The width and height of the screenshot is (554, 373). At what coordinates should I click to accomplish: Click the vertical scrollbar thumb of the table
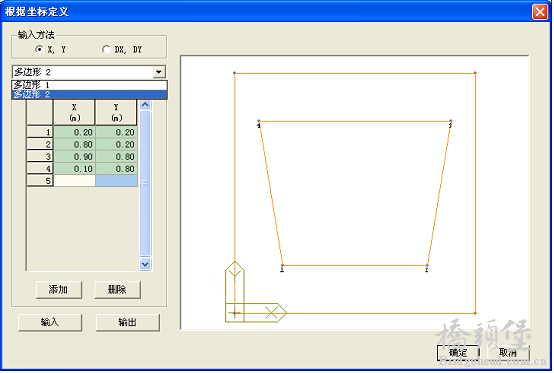point(145,183)
